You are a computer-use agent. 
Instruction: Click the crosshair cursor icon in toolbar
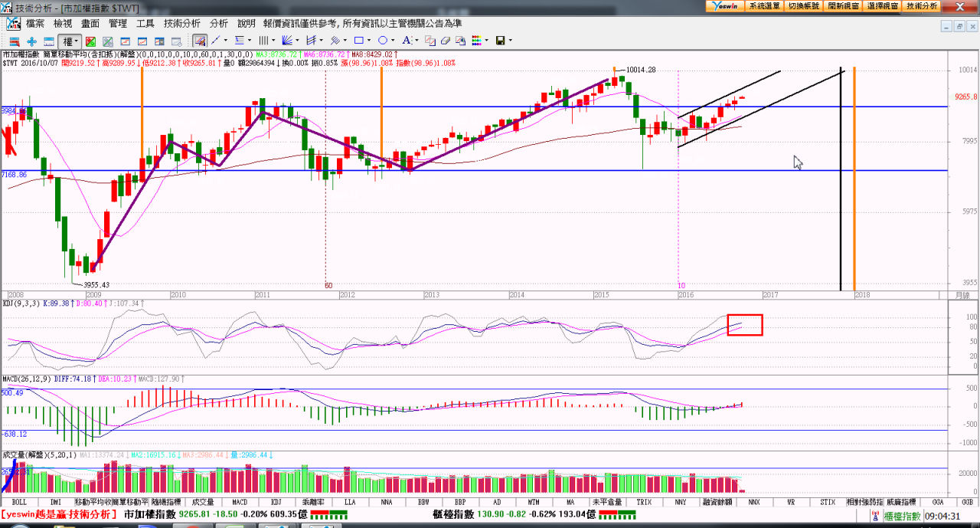tap(31, 41)
